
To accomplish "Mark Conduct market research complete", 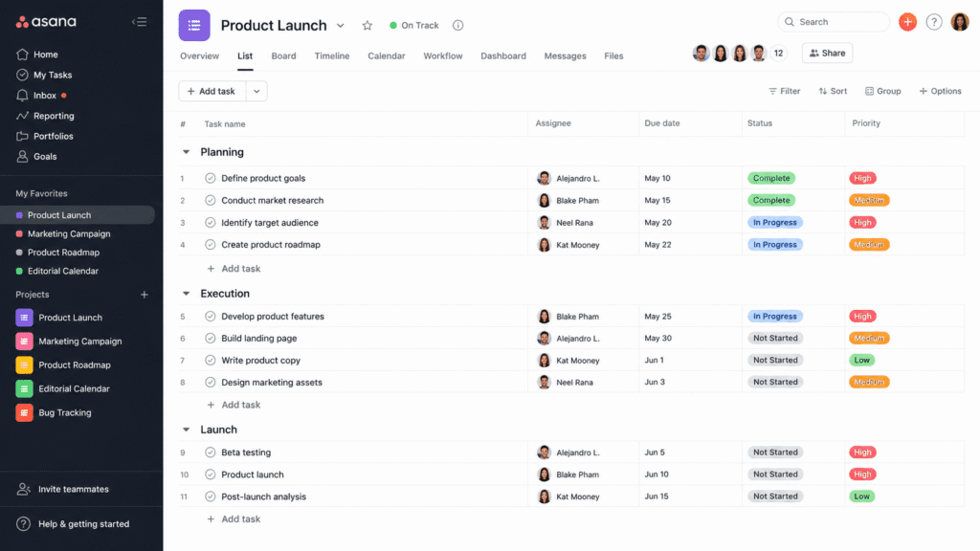I will [210, 201].
